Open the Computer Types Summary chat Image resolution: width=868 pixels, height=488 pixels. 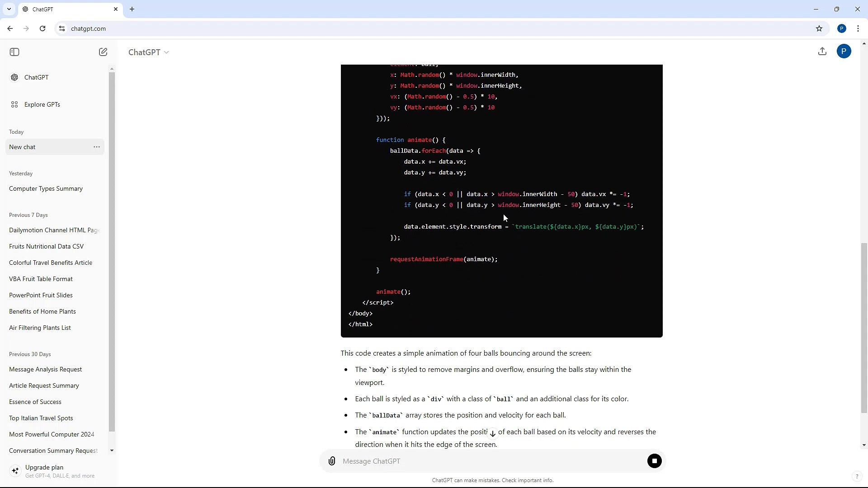pos(46,188)
